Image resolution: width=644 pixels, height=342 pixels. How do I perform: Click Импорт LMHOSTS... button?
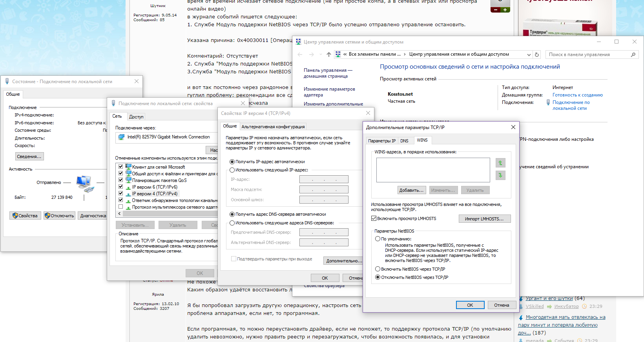[484, 219]
